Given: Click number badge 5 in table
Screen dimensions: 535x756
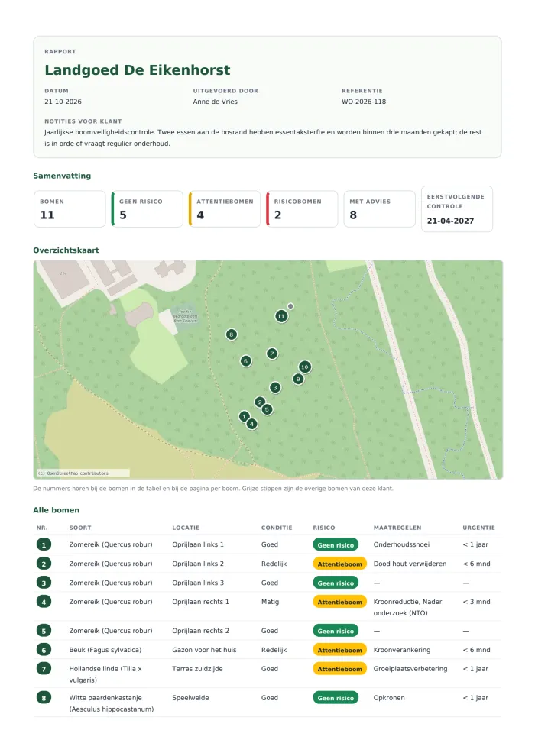Looking at the screenshot, I should point(44,631).
